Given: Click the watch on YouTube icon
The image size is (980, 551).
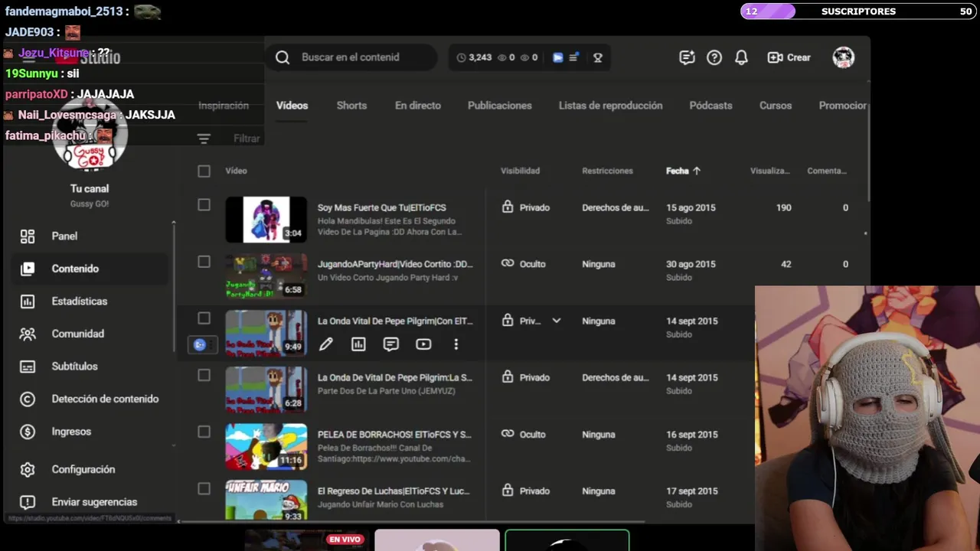Looking at the screenshot, I should click(x=423, y=344).
